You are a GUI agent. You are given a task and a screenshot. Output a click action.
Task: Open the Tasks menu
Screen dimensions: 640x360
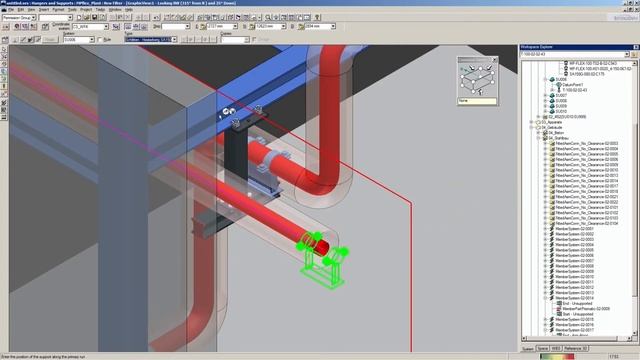[x=100, y=9]
